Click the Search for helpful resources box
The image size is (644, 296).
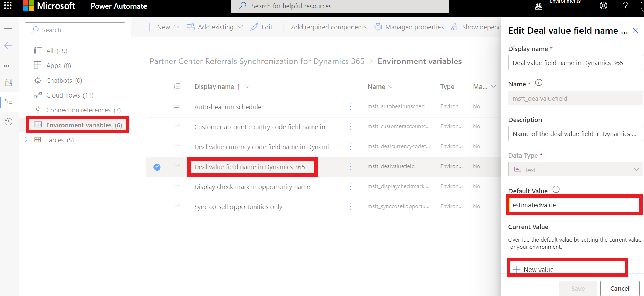(340, 6)
